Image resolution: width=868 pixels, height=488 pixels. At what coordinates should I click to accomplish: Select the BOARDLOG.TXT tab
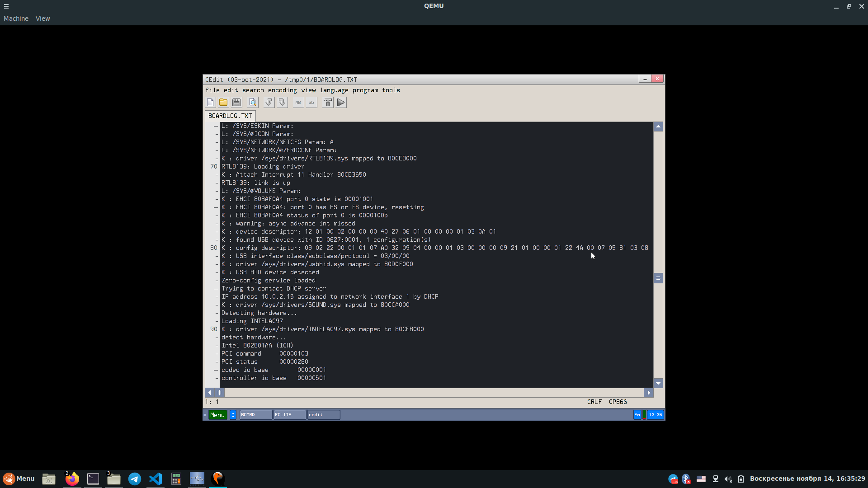(230, 116)
